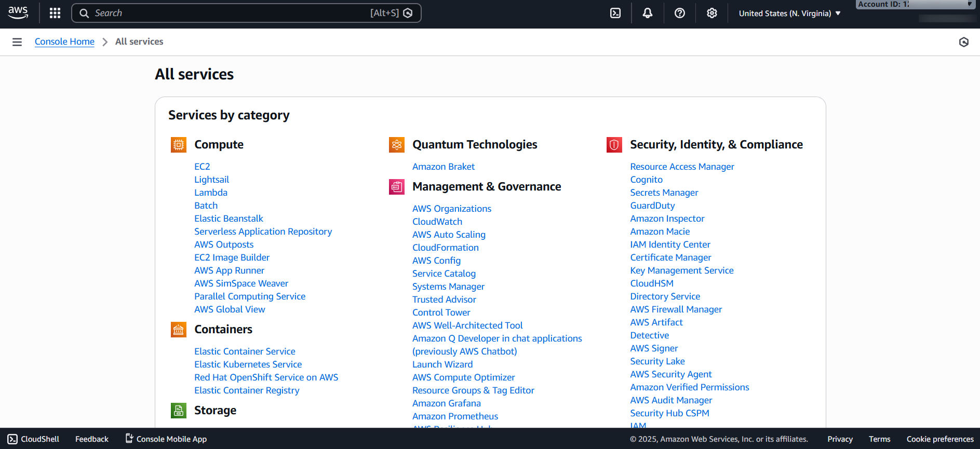Click Feedback in the footer bar
This screenshot has height=449, width=980.
coord(92,439)
